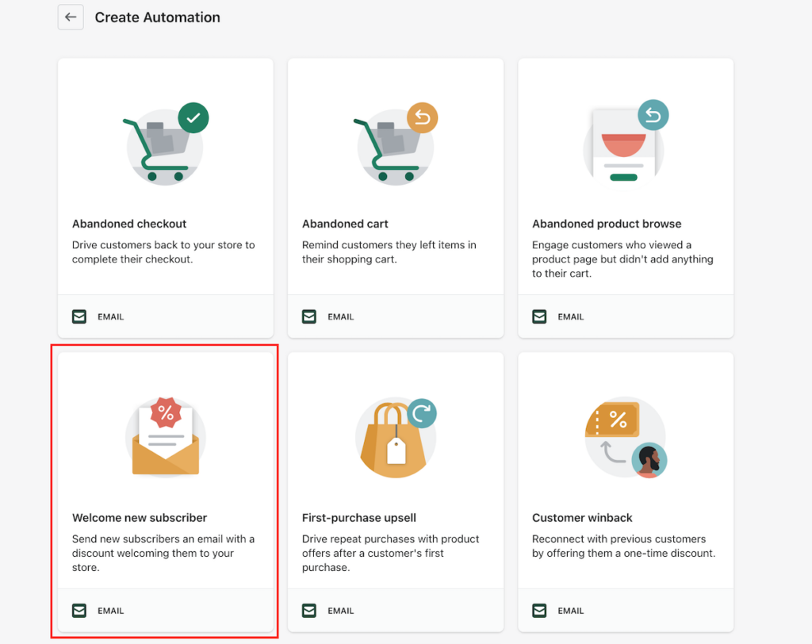Go back using the arrow button

pos(71,17)
